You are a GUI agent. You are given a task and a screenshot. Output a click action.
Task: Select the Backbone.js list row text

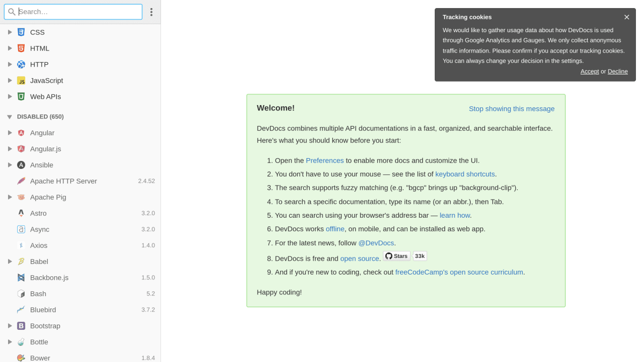[49, 278]
